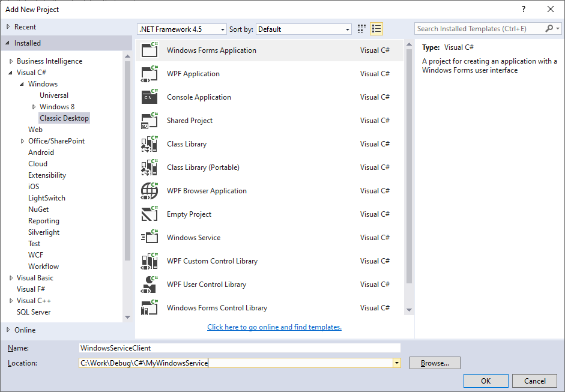Select the Workflow category
This screenshot has width=565, height=392.
(44, 267)
